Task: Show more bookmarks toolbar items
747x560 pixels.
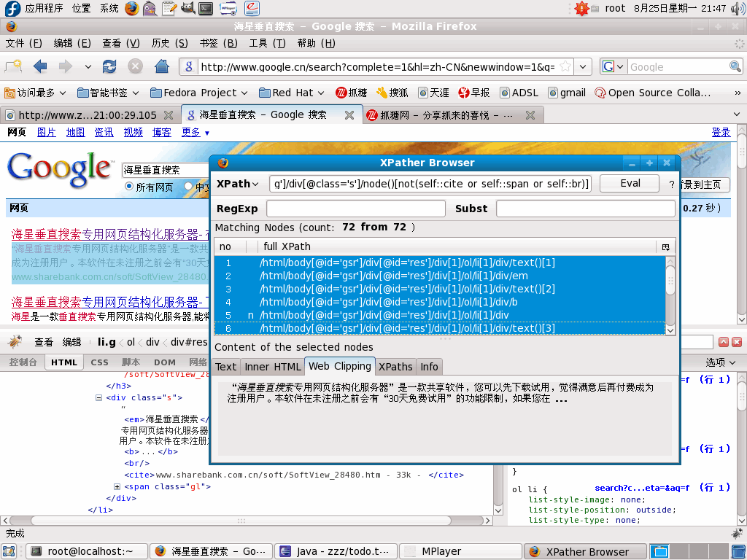Action: 738,93
